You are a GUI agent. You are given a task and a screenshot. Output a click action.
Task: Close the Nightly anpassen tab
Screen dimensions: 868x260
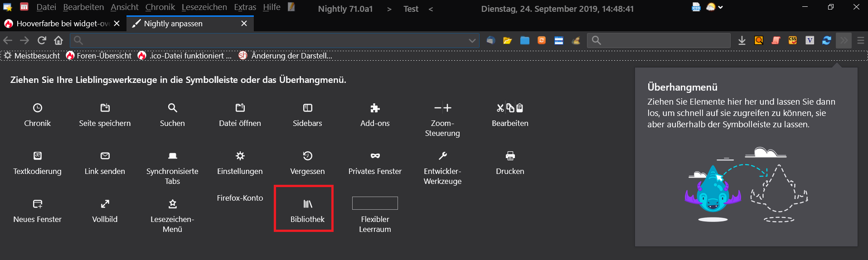(244, 24)
